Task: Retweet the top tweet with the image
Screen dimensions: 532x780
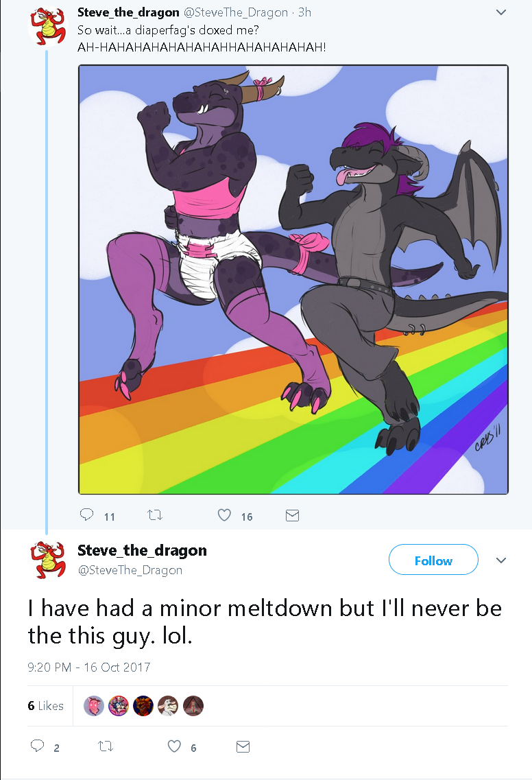Action: click(155, 515)
